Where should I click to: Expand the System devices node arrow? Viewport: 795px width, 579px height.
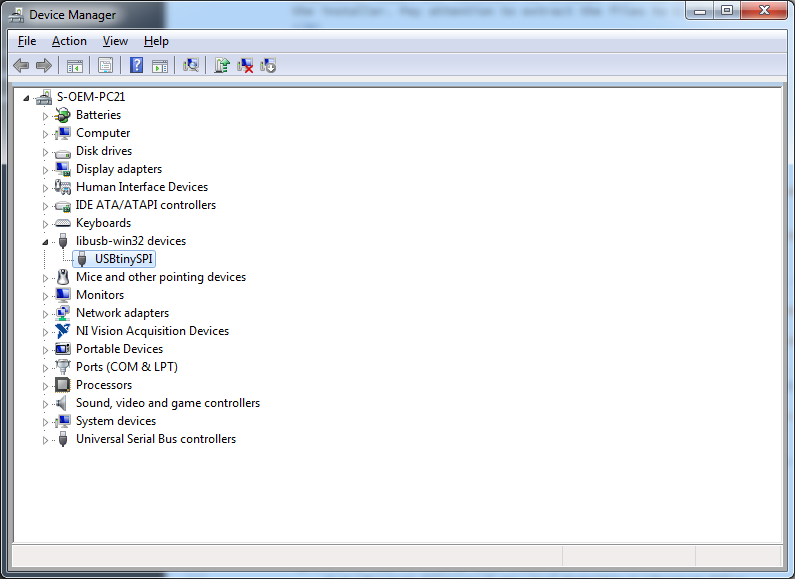point(45,422)
